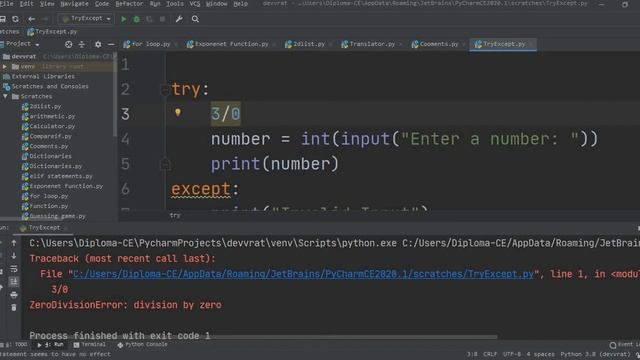Click the 2dlist.py file icon in tree

[25, 107]
